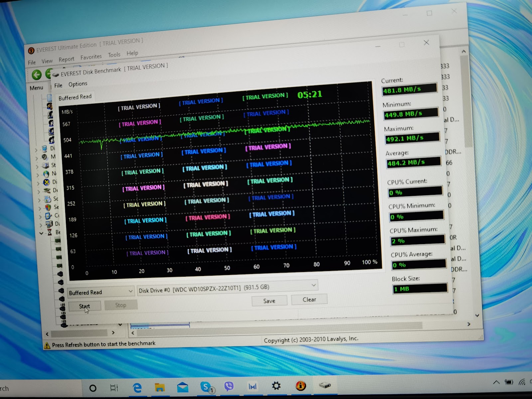Click tree panel horizontal scrollbar right arrow
Screen dimensions: 532x399
(113, 332)
